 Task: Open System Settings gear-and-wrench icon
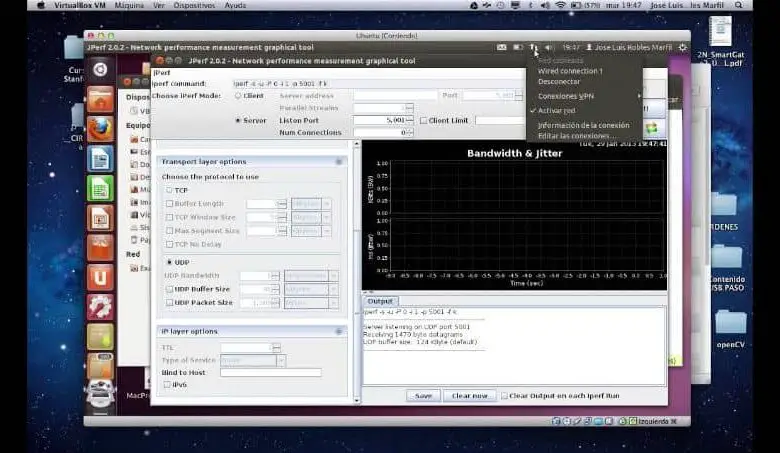pyautogui.click(x=100, y=307)
